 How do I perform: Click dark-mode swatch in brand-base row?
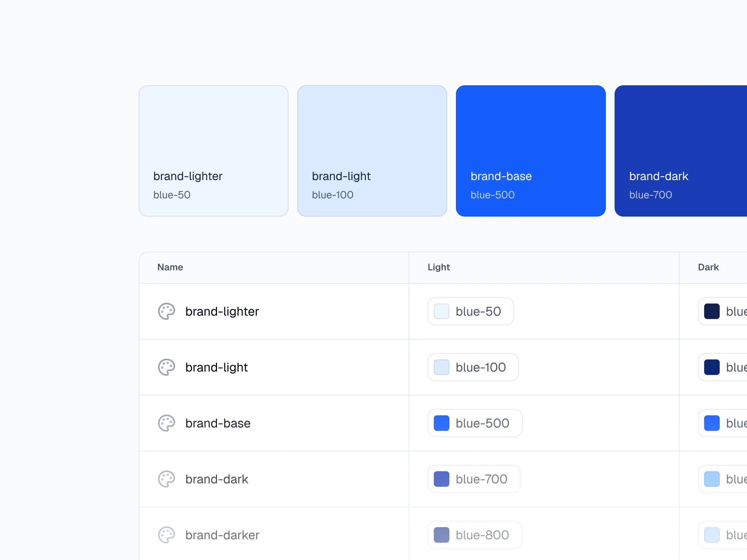[712, 423]
